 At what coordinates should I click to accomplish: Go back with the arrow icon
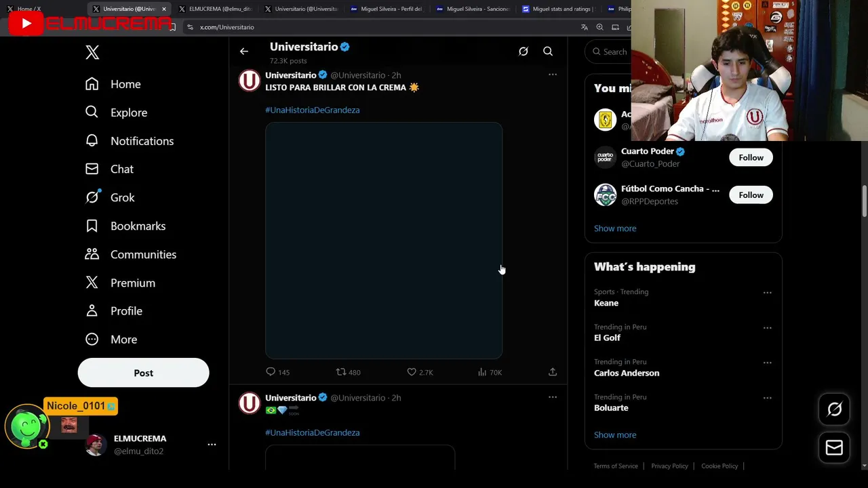click(244, 52)
